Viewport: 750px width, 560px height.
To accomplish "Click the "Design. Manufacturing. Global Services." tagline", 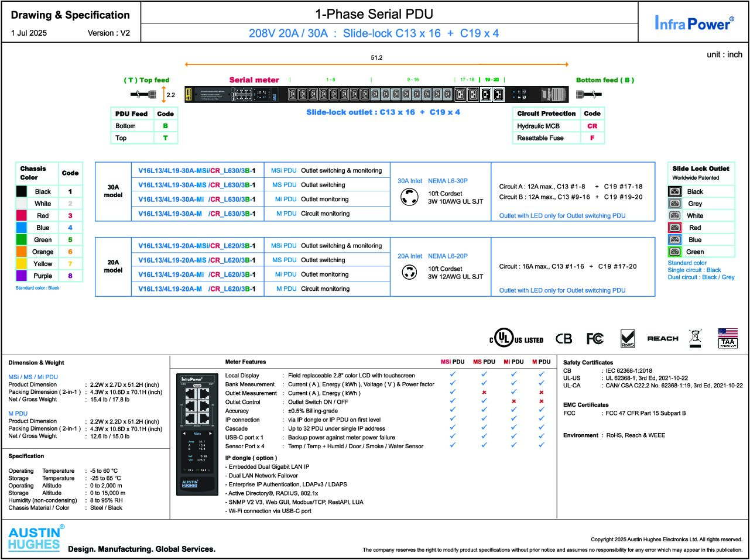I will (x=142, y=549).
